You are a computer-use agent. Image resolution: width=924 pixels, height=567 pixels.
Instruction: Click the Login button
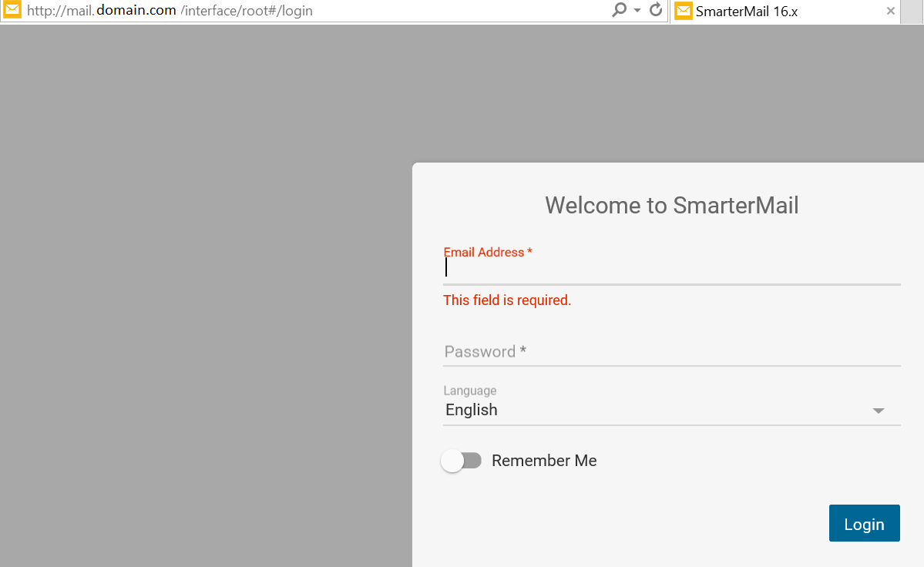[x=864, y=523]
